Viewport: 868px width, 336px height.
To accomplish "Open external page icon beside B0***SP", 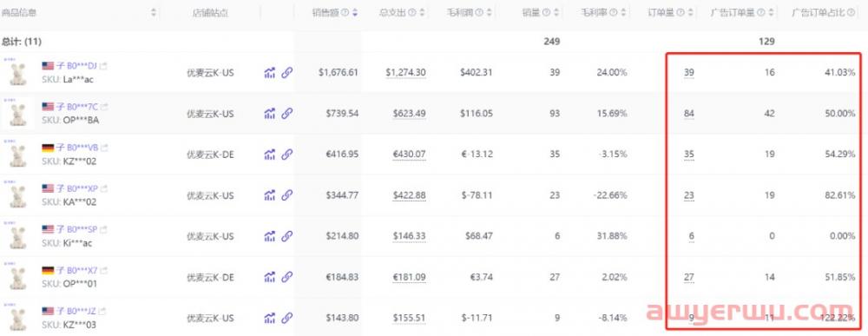I will point(103,229).
